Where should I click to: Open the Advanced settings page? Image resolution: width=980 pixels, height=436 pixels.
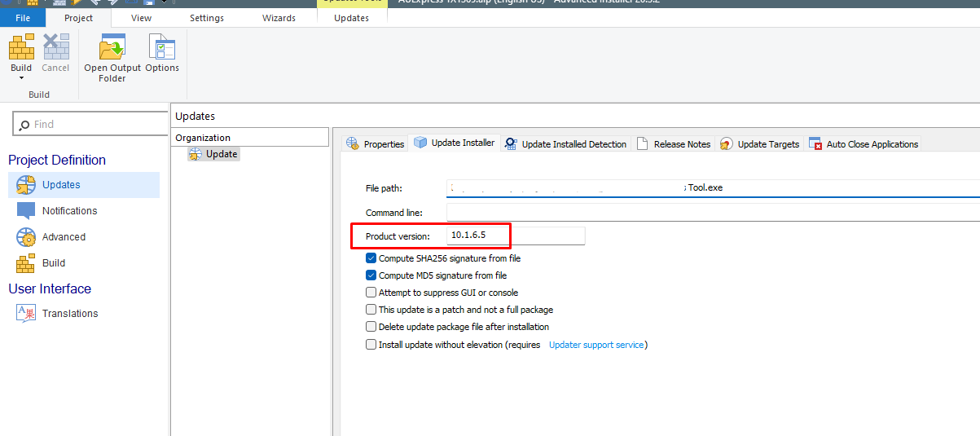(x=64, y=237)
